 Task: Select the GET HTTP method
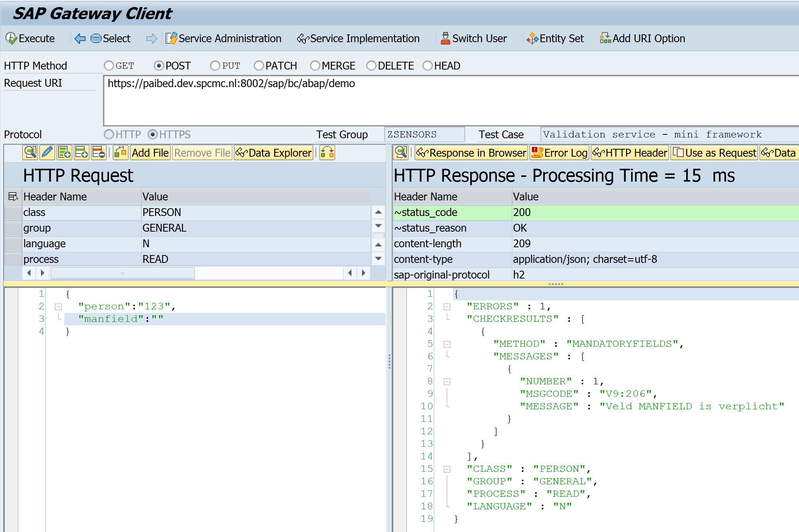(x=109, y=66)
